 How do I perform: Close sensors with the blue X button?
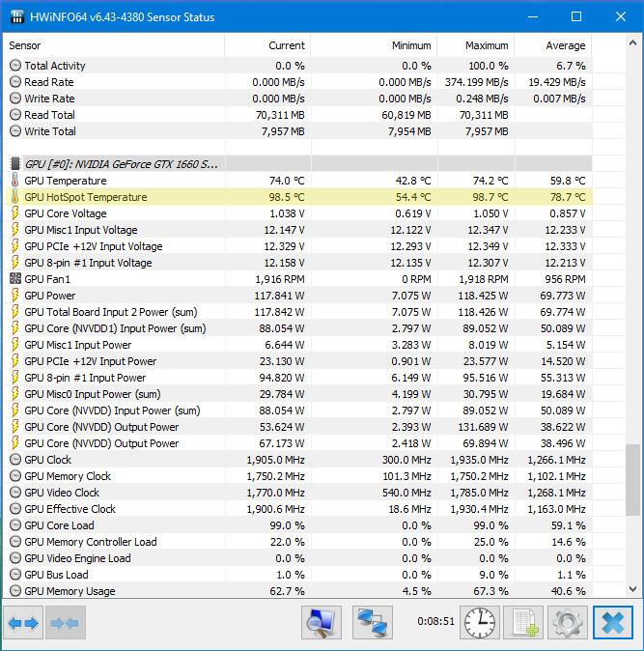coord(613,622)
